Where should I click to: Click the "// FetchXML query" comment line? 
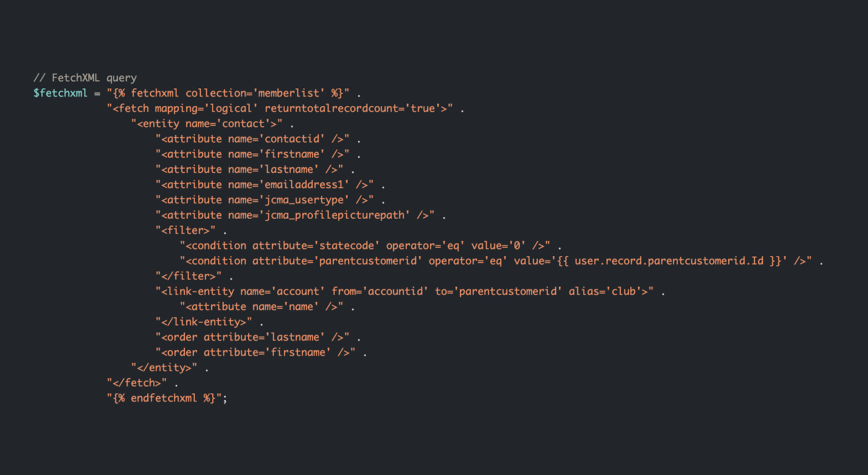tap(85, 78)
